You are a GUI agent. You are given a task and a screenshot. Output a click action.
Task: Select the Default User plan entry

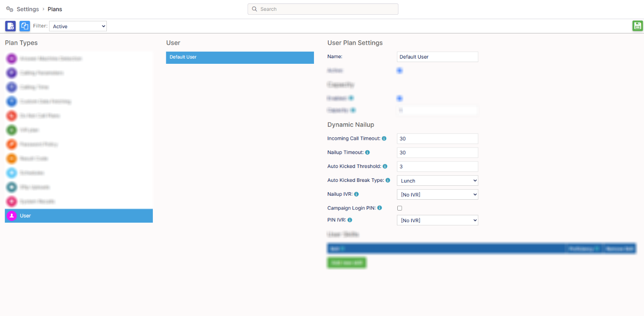point(240,57)
